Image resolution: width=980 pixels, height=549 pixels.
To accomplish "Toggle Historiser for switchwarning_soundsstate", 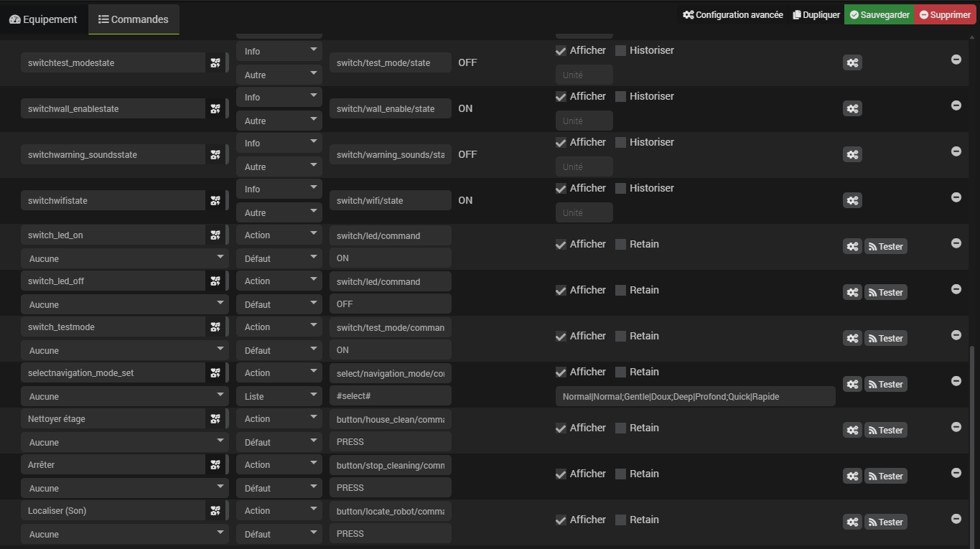I will click(621, 143).
